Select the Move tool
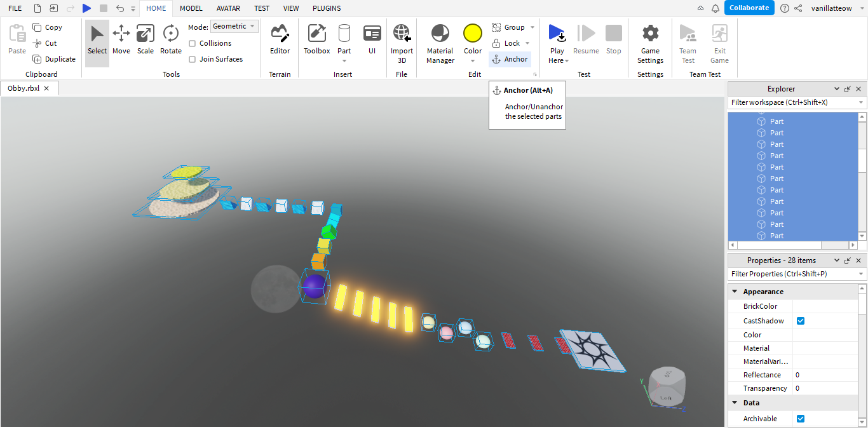Image resolution: width=868 pixels, height=446 pixels. 121,40
